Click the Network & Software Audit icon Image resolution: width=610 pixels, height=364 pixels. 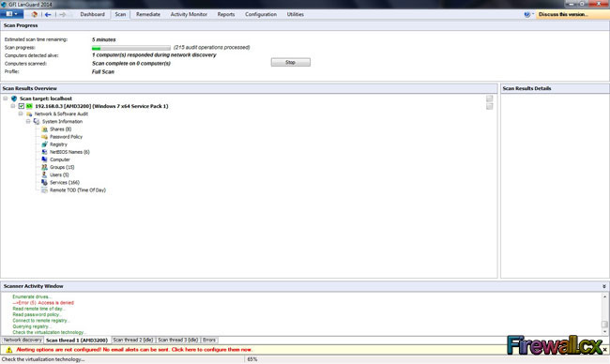[29, 114]
